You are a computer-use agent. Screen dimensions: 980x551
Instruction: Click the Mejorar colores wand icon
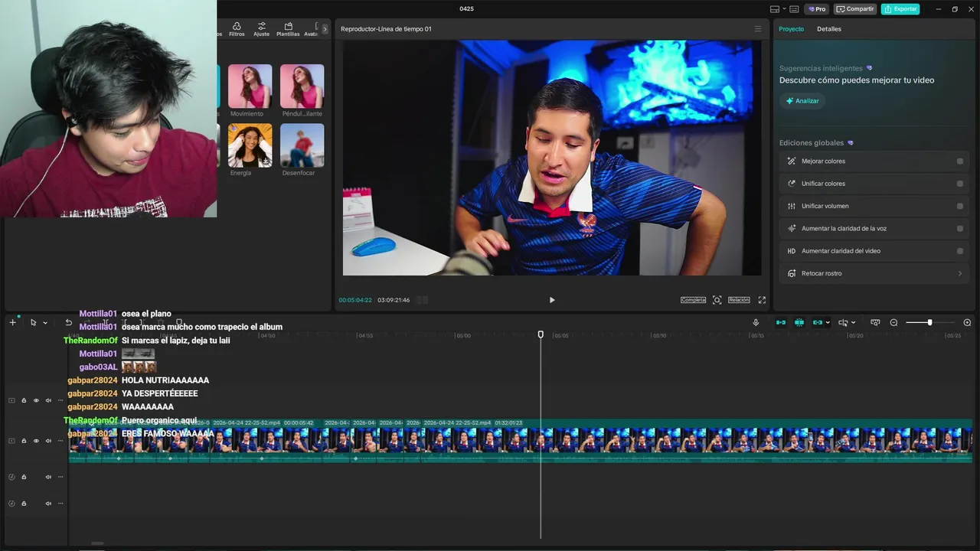click(792, 161)
